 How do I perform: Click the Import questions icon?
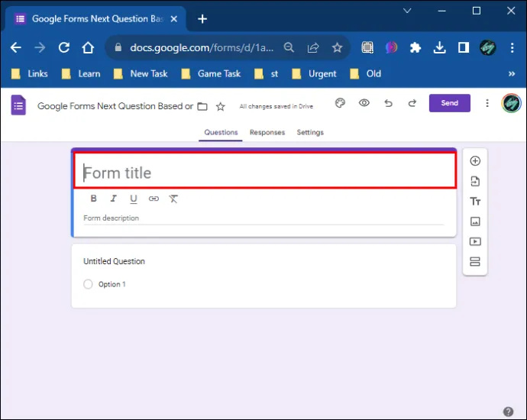coord(475,181)
